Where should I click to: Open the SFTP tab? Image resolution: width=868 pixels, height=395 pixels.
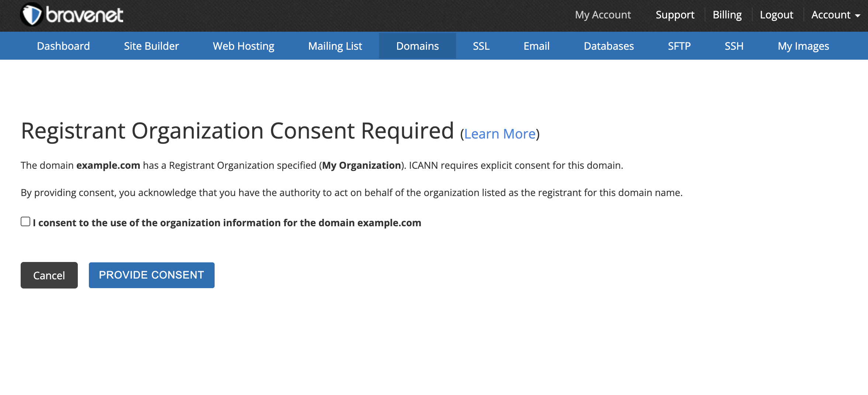679,46
